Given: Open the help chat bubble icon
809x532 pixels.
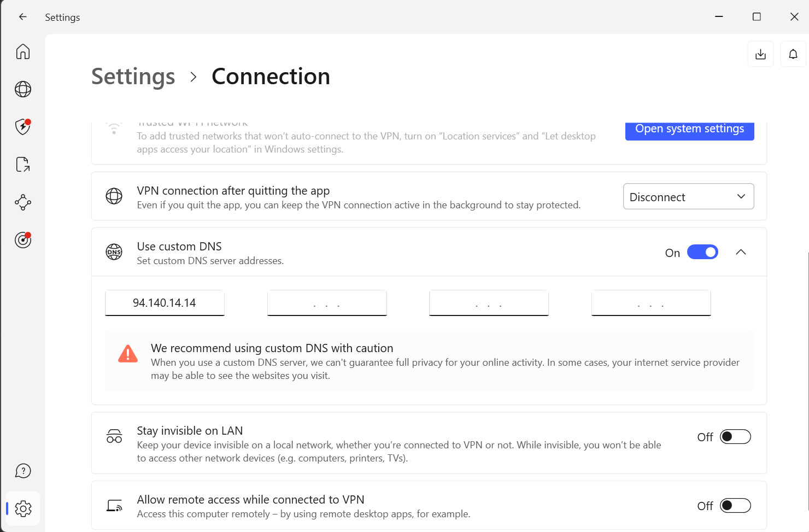Looking at the screenshot, I should pyautogui.click(x=23, y=471).
